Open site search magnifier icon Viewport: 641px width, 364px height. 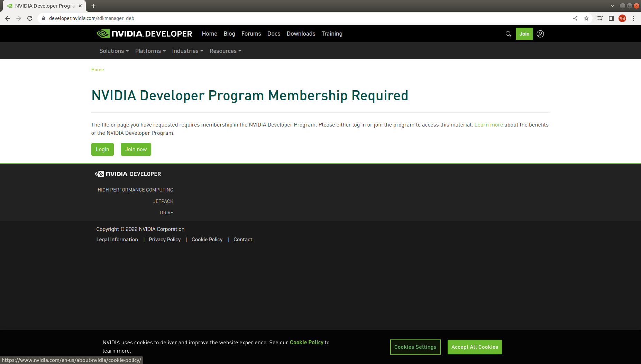[x=509, y=34]
